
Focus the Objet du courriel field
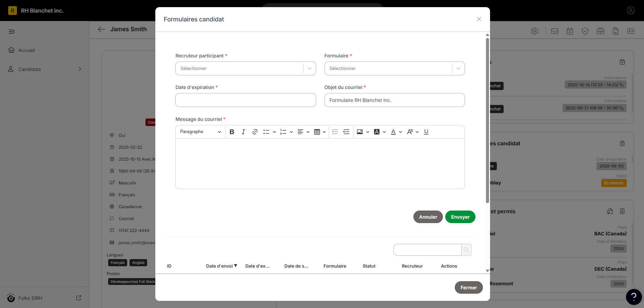point(394,100)
